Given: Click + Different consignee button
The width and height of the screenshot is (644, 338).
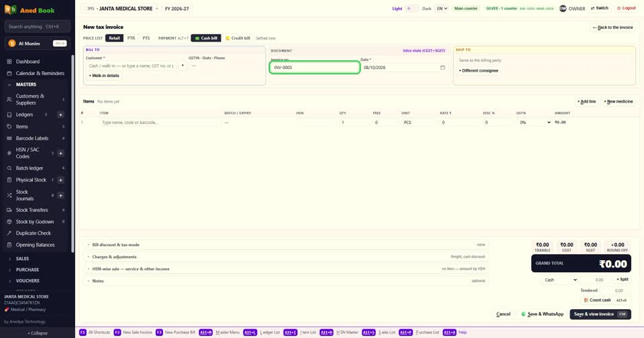Looking at the screenshot, I should 478,70.
